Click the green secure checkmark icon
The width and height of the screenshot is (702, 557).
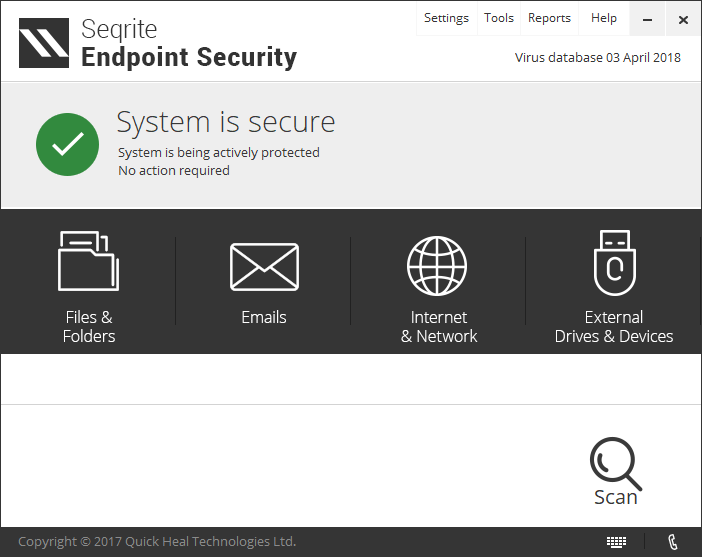coord(67,145)
